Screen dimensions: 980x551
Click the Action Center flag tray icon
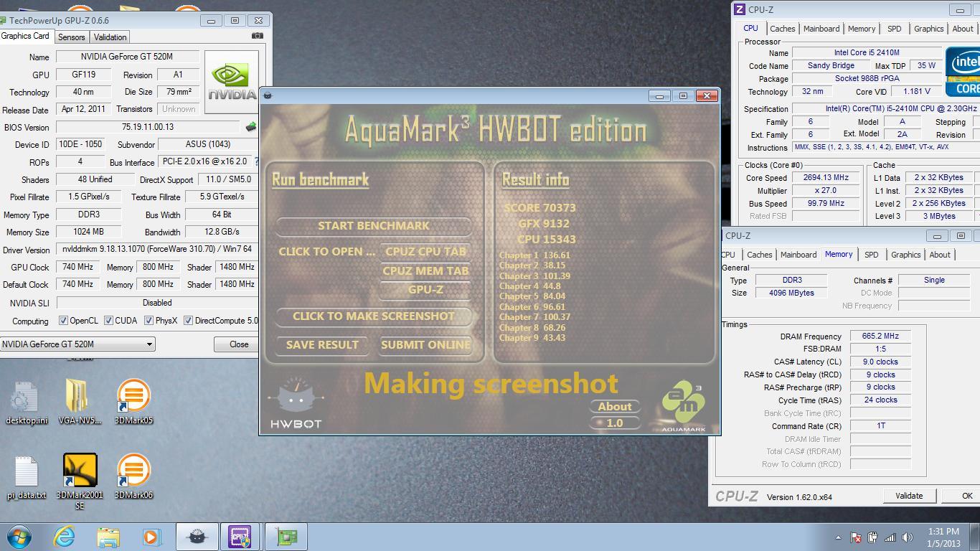pos(855,537)
